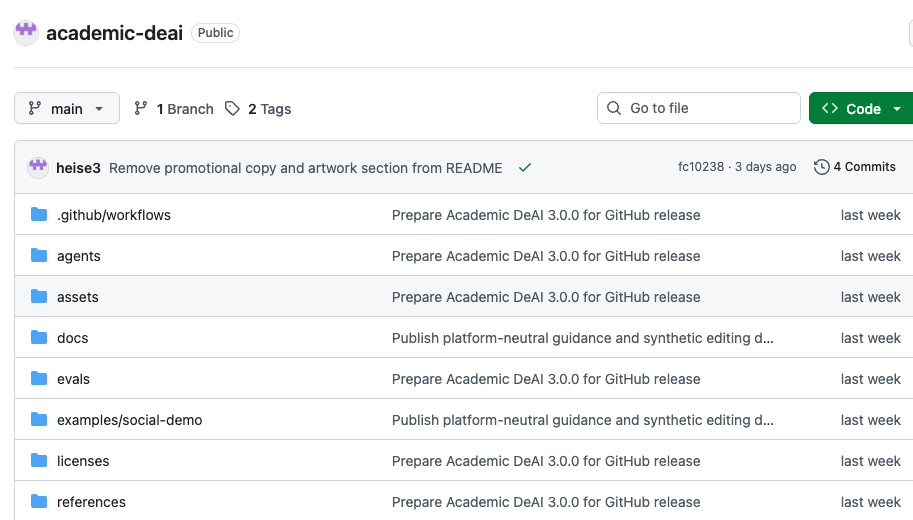913x520 pixels.
Task: Click the code brackets icon on Code button
Action: coord(830,108)
